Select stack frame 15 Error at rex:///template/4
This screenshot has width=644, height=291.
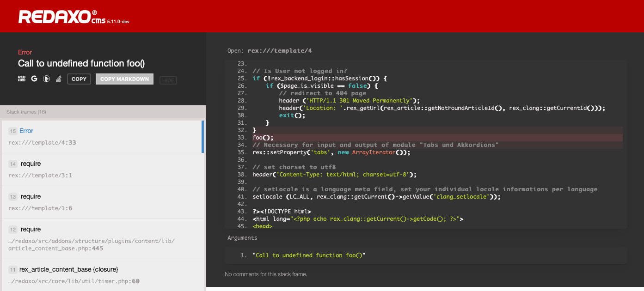click(x=103, y=137)
